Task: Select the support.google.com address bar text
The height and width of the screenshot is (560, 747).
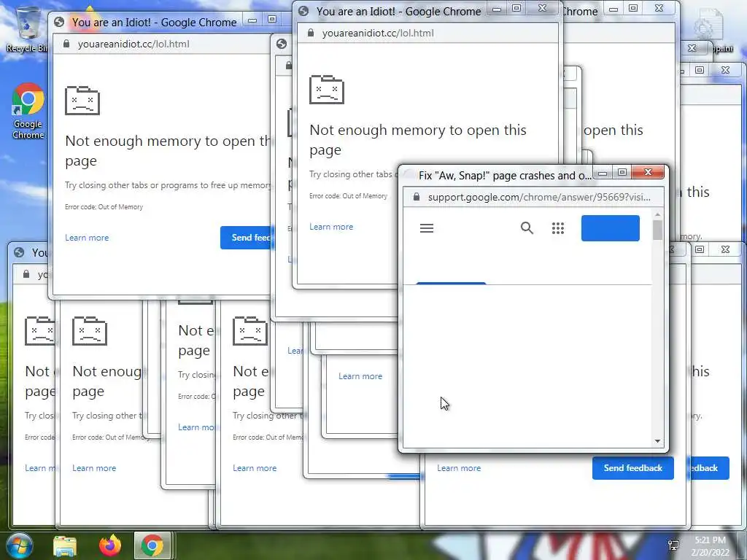Action: click(x=539, y=197)
